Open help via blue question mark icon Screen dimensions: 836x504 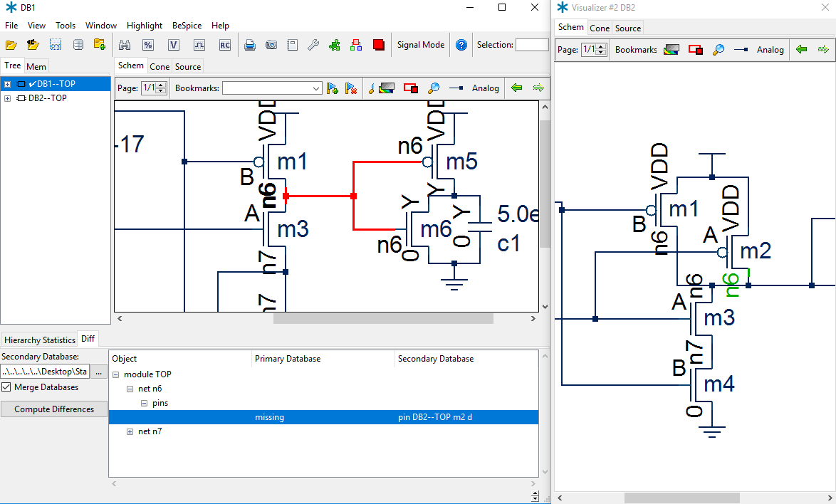pos(461,46)
